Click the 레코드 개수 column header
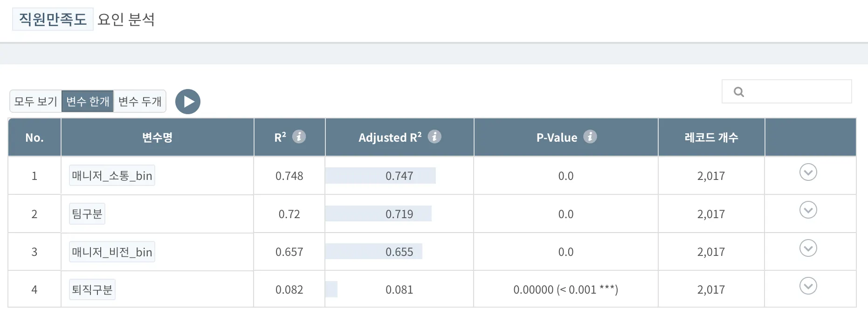The width and height of the screenshot is (868, 330). click(711, 137)
